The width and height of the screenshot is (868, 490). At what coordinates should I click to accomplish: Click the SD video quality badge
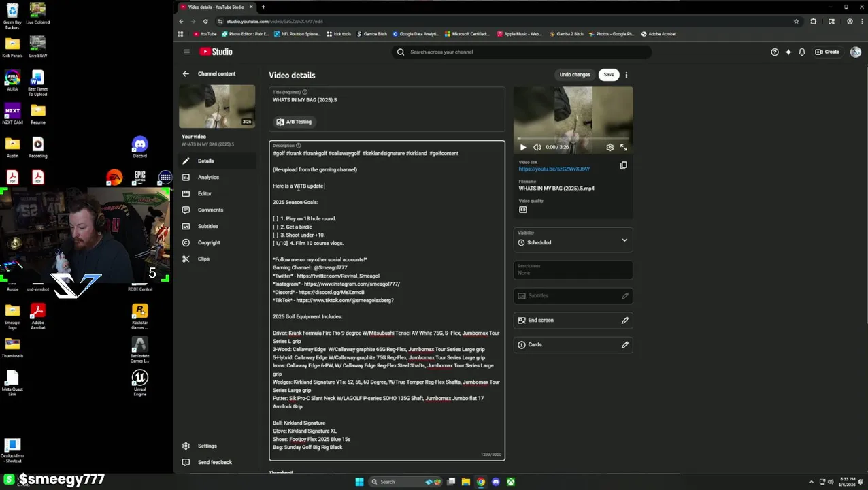tap(522, 210)
